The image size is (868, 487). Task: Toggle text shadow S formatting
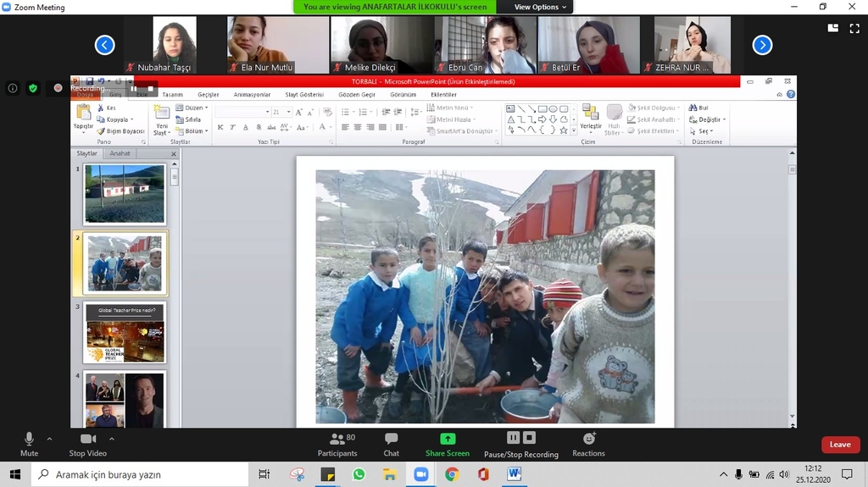259,127
